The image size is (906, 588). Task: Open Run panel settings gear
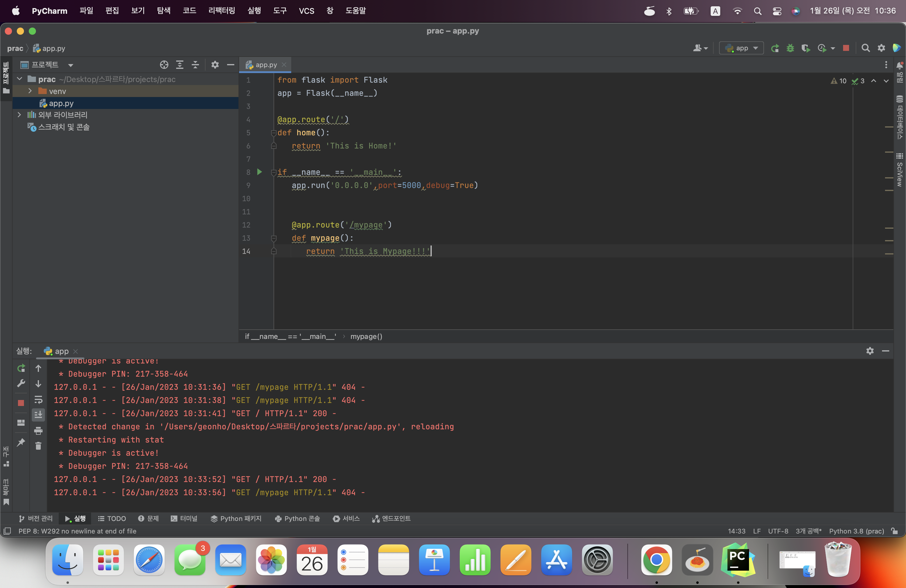870,351
